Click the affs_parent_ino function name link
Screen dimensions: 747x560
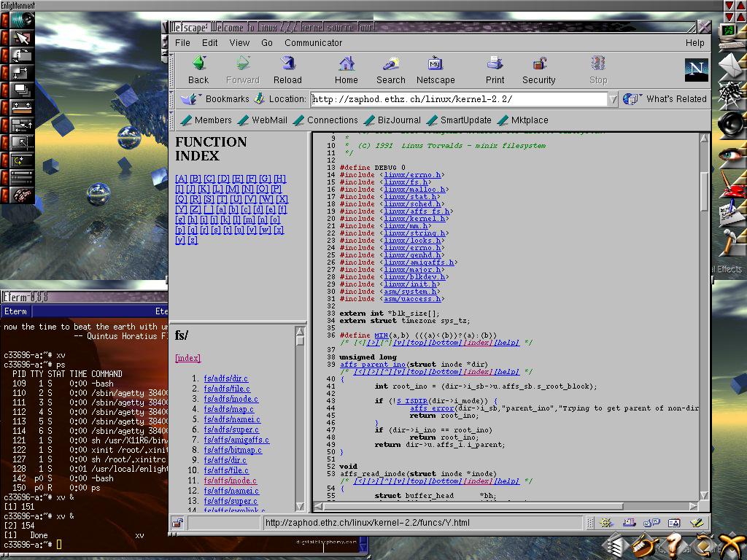coord(373,365)
